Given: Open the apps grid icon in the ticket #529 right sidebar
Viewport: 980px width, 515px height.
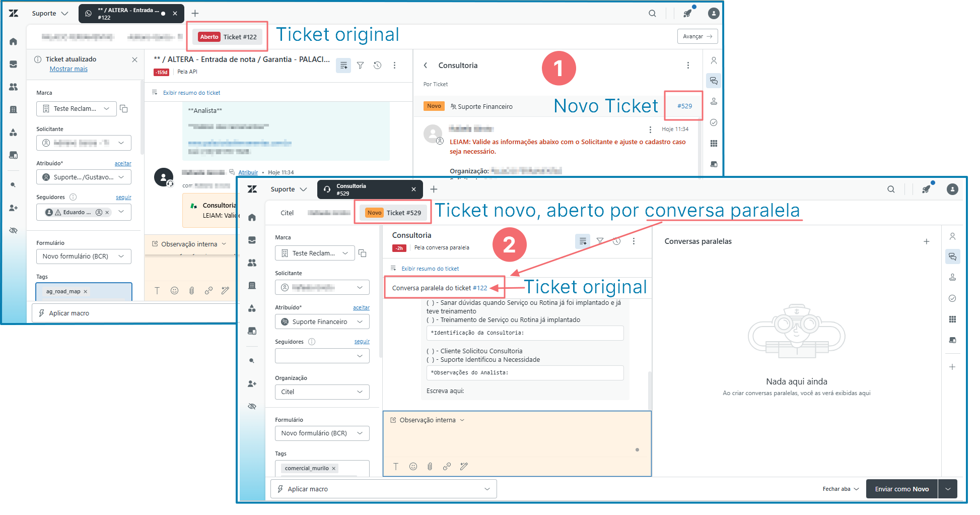Looking at the screenshot, I should [x=952, y=319].
